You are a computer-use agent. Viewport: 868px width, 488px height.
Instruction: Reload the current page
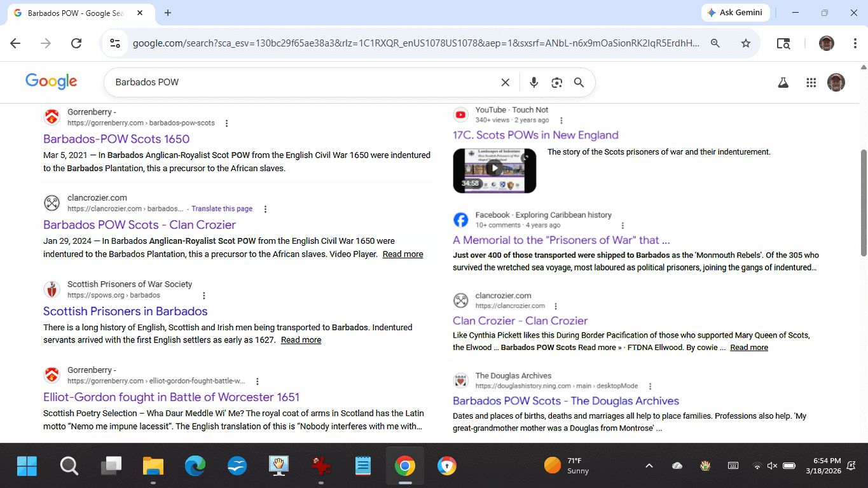click(x=76, y=43)
